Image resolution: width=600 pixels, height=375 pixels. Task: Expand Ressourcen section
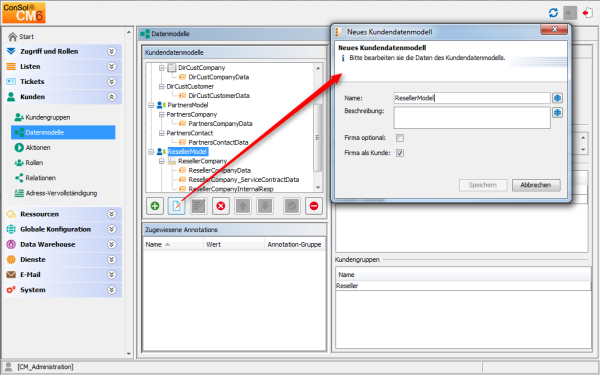click(x=111, y=214)
